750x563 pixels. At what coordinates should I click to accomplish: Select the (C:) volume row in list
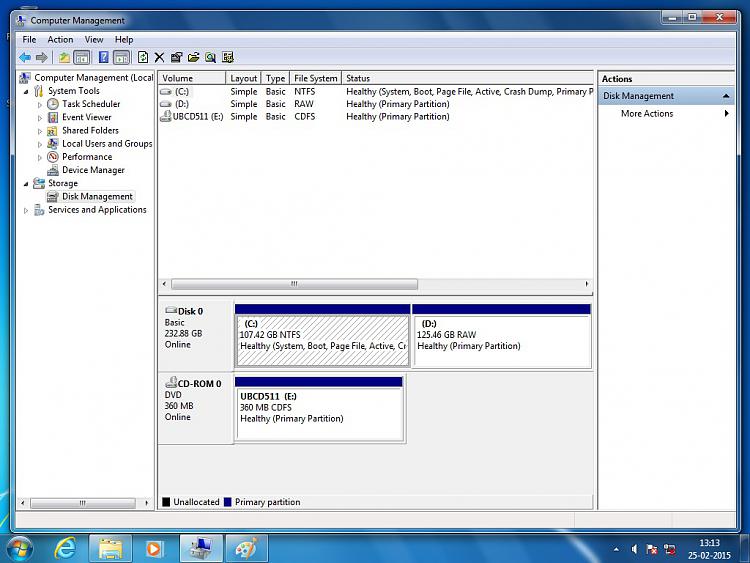(x=376, y=91)
